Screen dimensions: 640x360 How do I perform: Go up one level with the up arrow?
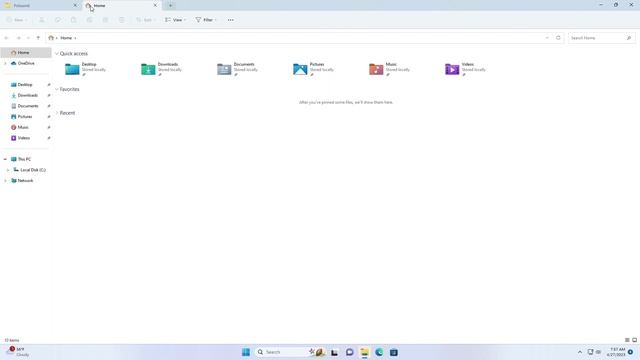[38, 38]
